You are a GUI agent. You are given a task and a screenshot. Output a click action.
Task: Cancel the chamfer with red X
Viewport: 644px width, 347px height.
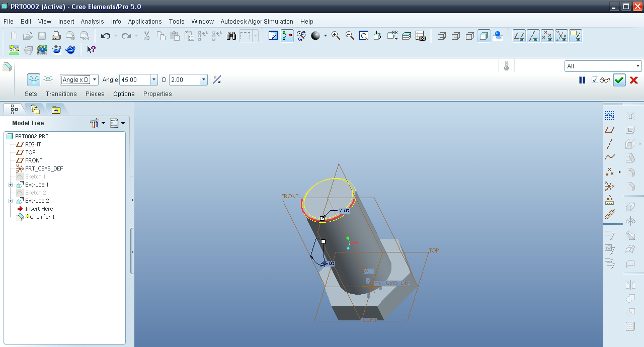(634, 80)
